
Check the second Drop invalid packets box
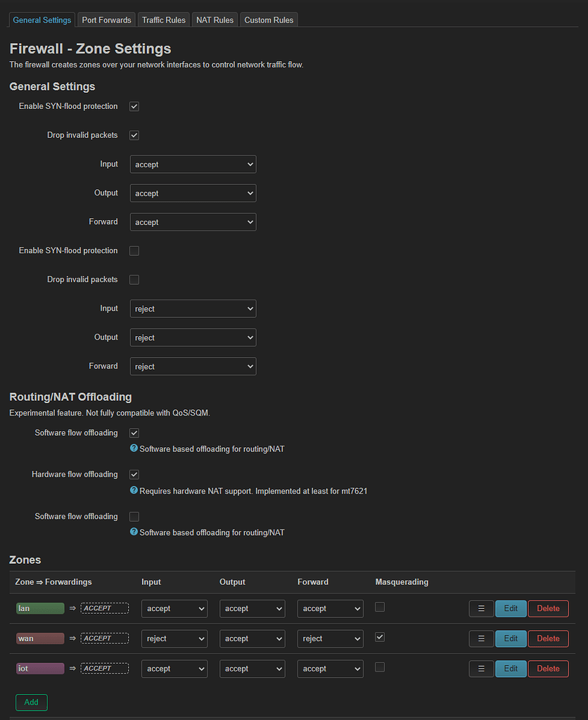pos(134,279)
